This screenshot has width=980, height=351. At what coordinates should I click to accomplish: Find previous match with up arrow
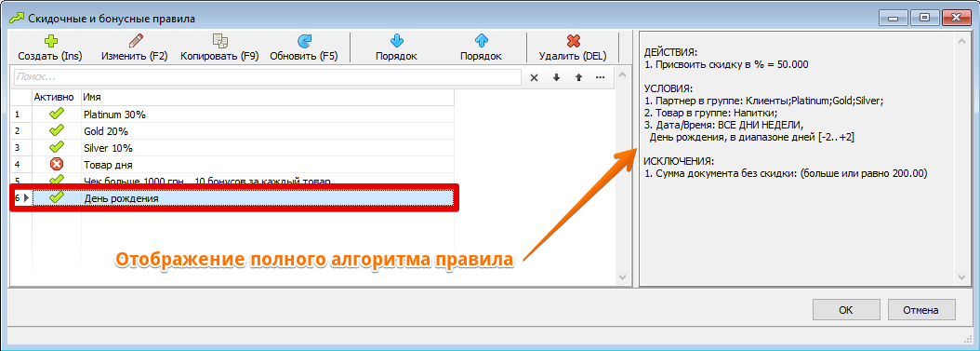[x=578, y=77]
